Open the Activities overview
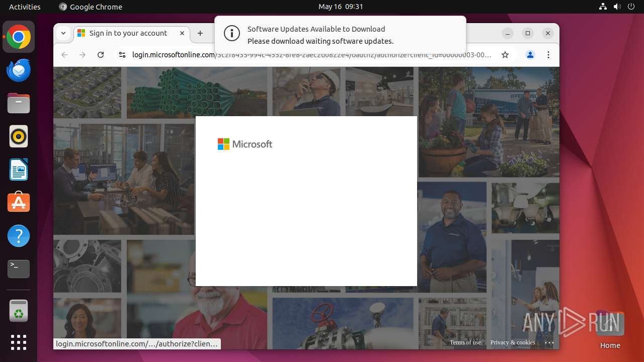The width and height of the screenshot is (644, 362). click(25, 7)
